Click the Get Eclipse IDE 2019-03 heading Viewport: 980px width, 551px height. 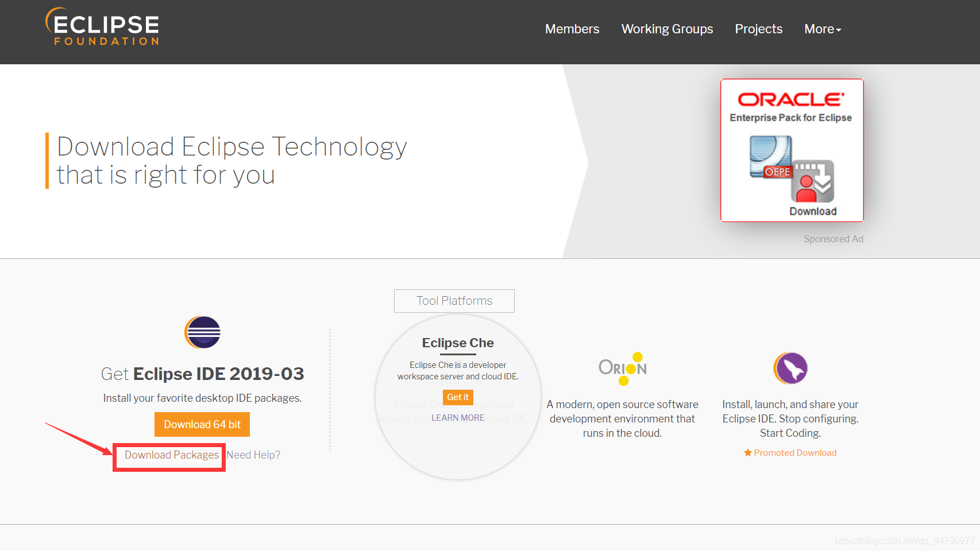point(202,374)
